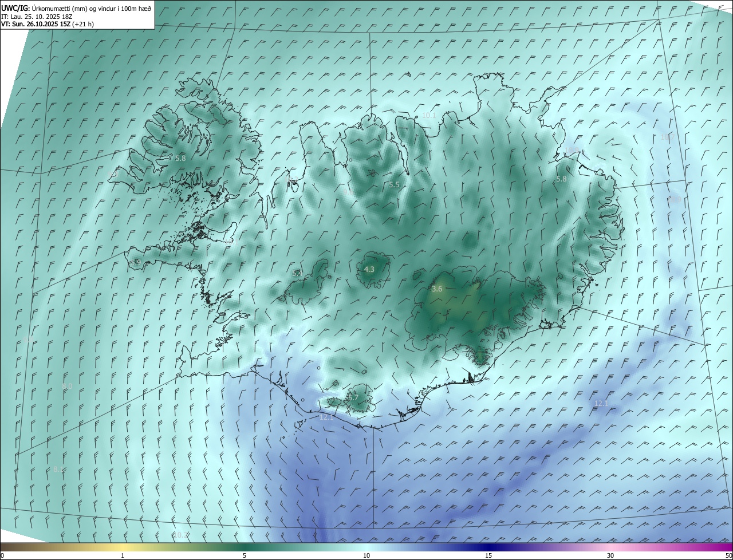The width and height of the screenshot is (733, 560).
Task: Click the 0 tick on the colour scale
Action: pyautogui.click(x=2, y=555)
